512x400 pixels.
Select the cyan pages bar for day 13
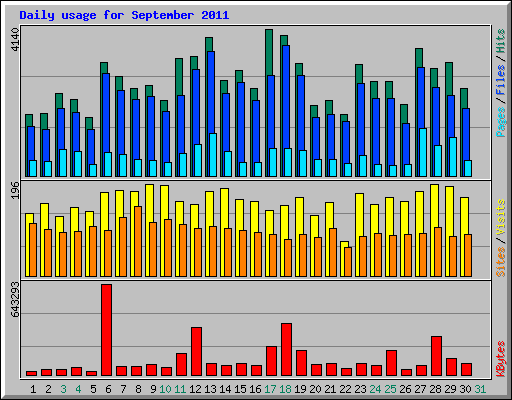click(x=213, y=155)
